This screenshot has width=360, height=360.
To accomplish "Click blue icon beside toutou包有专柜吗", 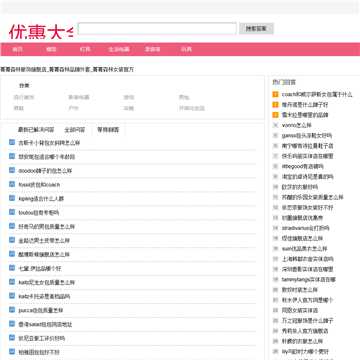I will pos(12,212).
